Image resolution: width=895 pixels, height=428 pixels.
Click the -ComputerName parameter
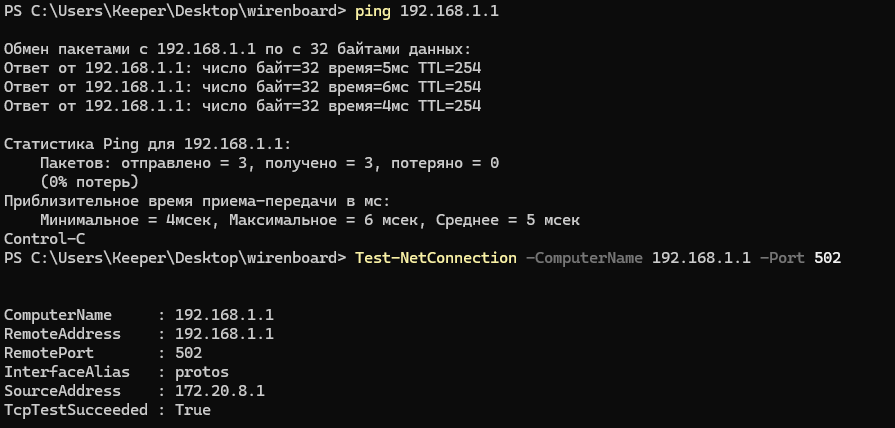coord(584,258)
